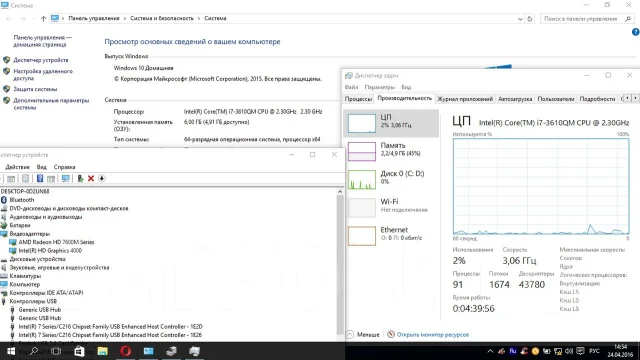Open Панель управления домашняя страница link
Screen dimensions: 640x360
42,41
